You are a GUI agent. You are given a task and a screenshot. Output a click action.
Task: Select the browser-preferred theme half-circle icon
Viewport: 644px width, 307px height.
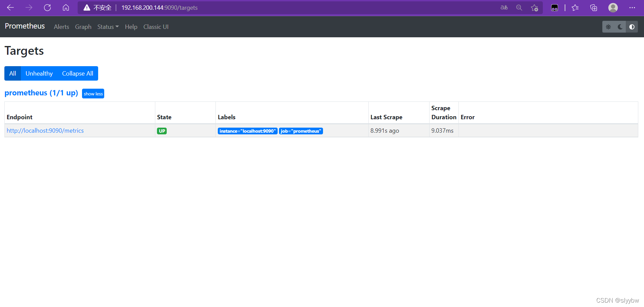point(632,27)
